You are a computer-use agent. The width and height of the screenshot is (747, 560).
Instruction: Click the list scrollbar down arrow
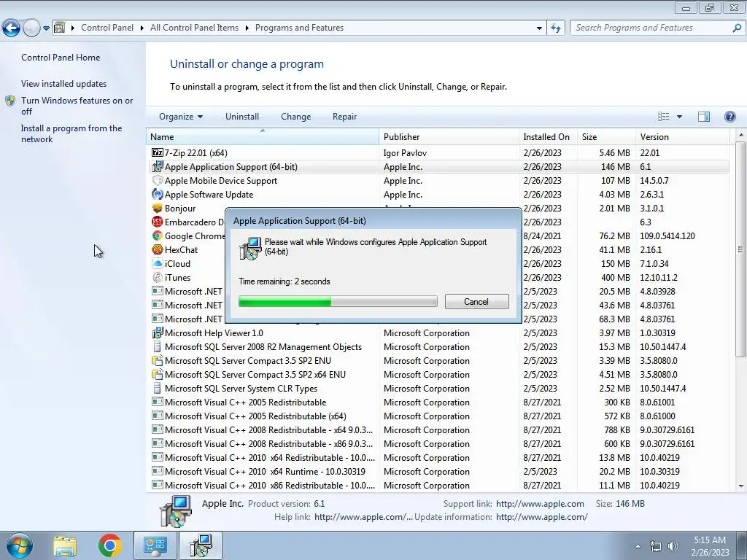740,486
